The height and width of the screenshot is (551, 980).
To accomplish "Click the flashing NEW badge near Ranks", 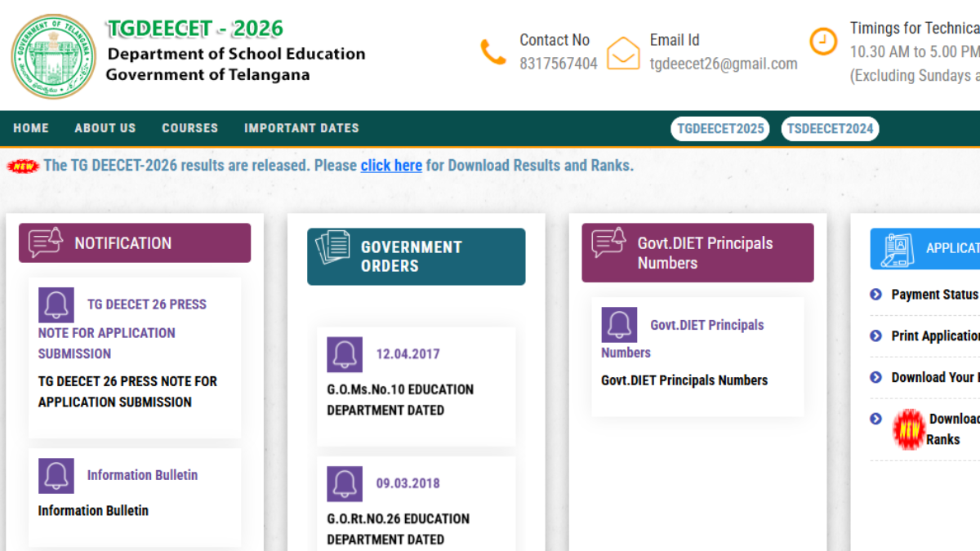I will (x=909, y=429).
